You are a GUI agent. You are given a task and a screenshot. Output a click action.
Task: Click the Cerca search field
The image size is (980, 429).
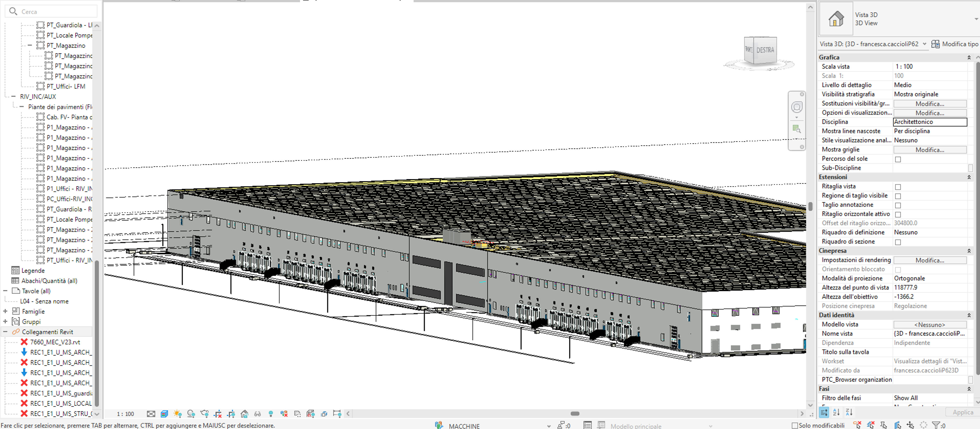[51, 11]
